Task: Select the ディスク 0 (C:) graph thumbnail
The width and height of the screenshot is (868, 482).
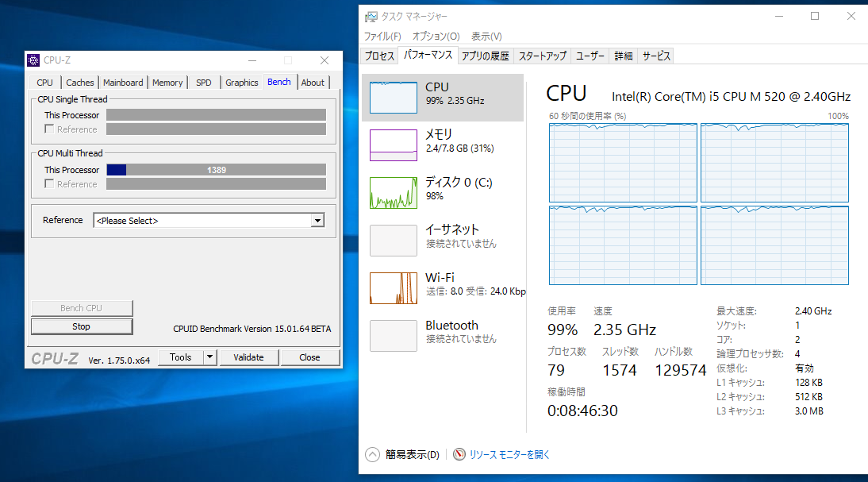Action: tap(393, 193)
